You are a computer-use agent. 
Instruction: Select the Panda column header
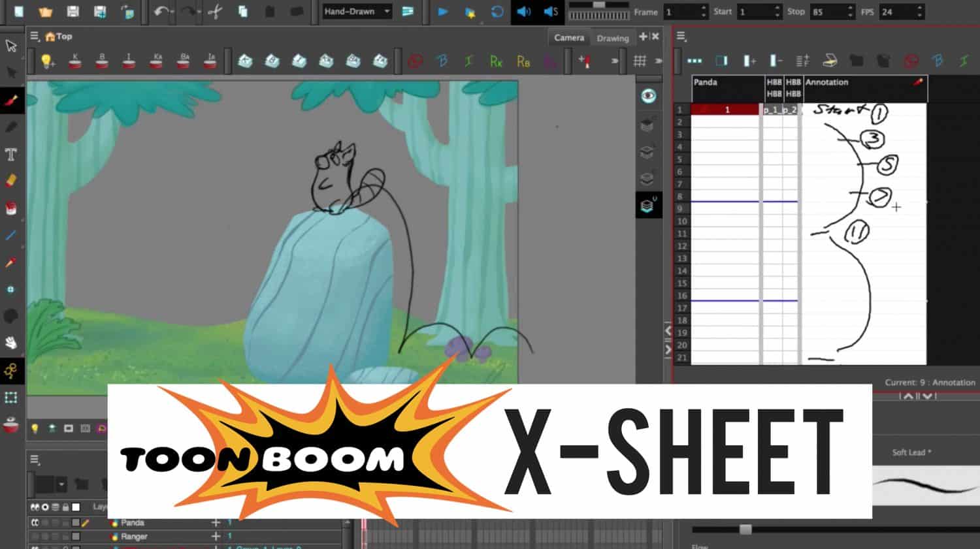(727, 89)
